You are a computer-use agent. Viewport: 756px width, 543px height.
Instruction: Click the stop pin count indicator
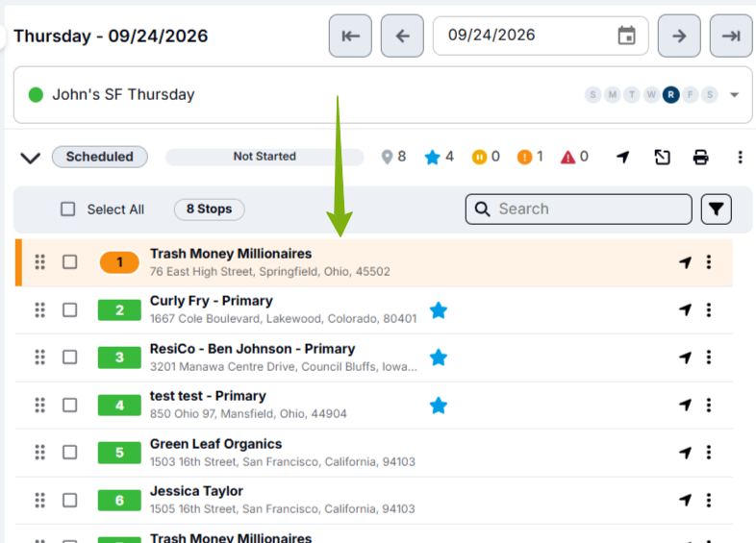click(x=393, y=157)
